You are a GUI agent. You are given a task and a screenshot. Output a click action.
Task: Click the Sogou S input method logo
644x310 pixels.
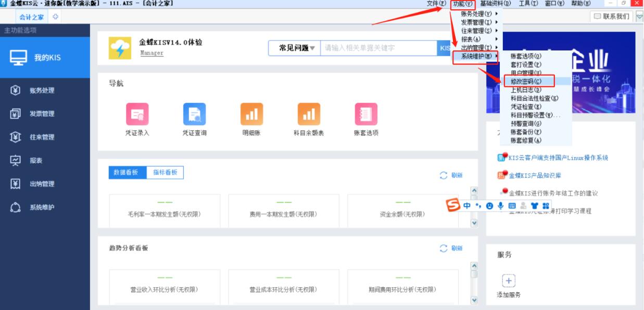(453, 205)
